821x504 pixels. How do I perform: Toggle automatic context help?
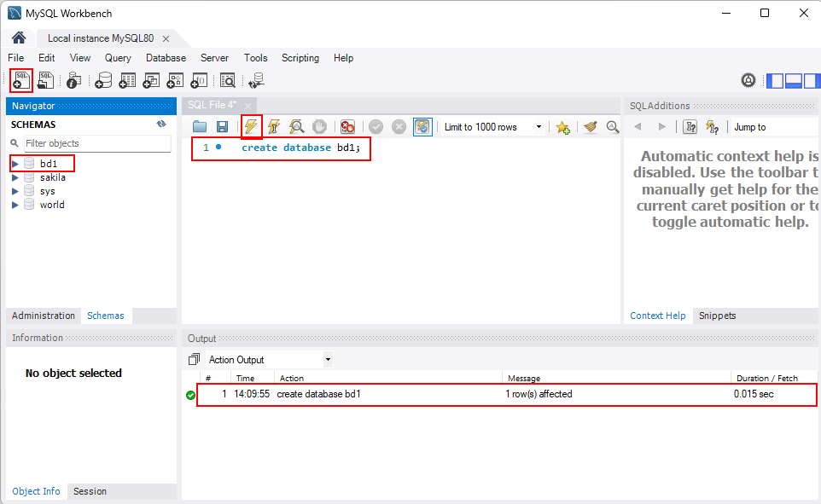pyautogui.click(x=713, y=127)
